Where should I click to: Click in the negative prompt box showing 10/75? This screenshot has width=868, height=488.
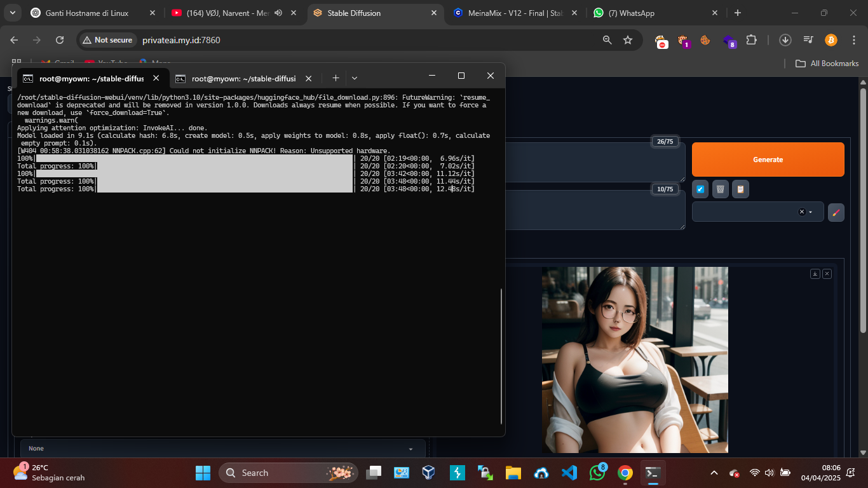click(x=595, y=210)
